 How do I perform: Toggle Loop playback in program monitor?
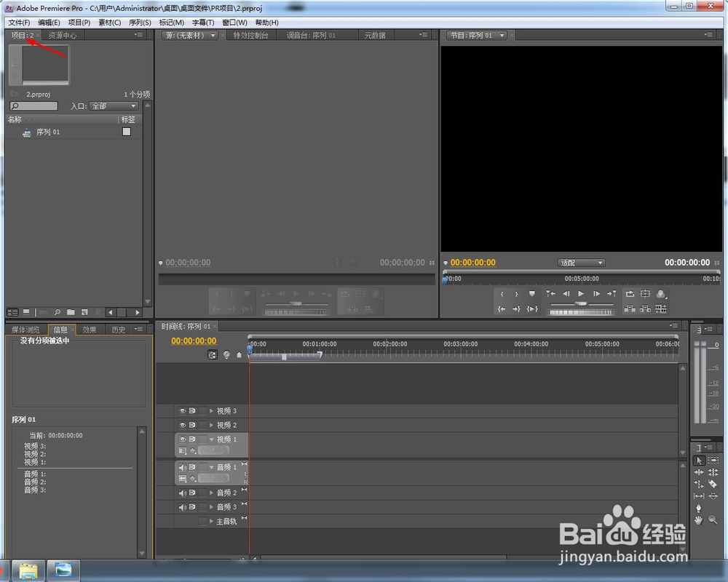click(630, 294)
